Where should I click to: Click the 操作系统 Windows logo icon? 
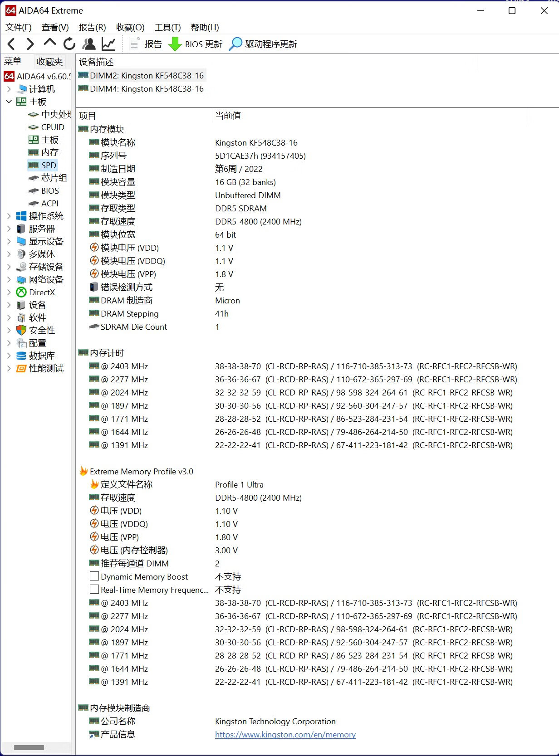(x=21, y=216)
